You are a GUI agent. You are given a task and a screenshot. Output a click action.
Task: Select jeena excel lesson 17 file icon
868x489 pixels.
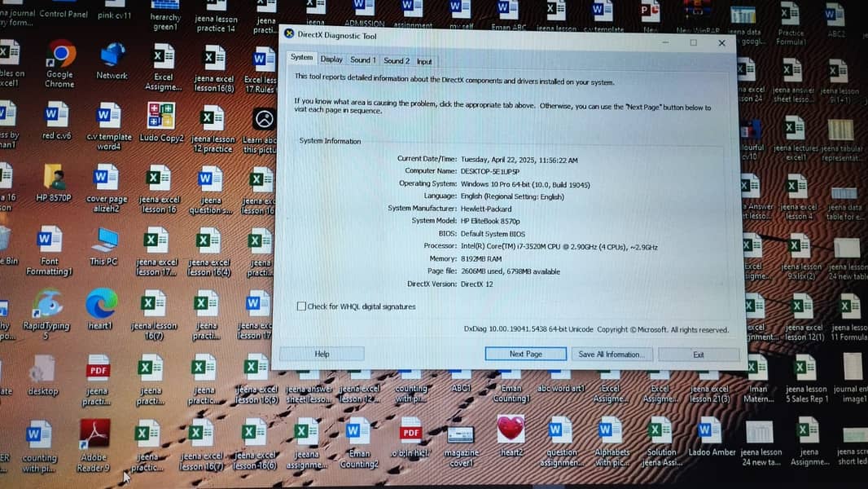(x=156, y=251)
